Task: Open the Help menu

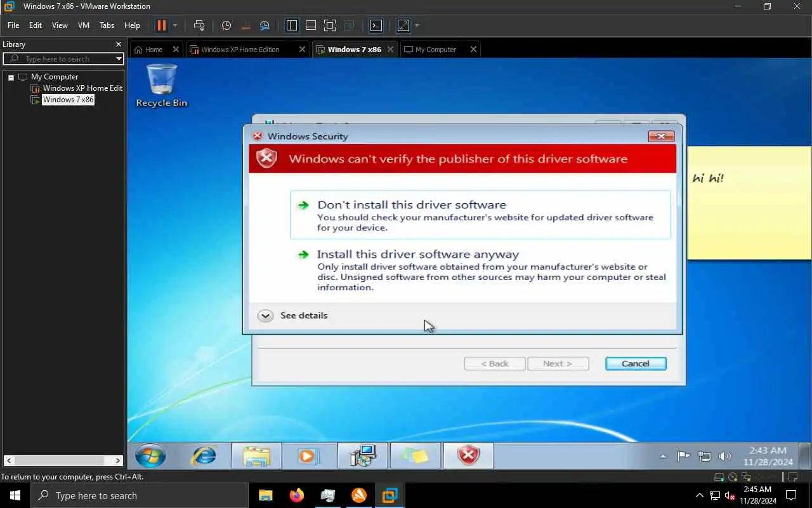Action: [132, 25]
